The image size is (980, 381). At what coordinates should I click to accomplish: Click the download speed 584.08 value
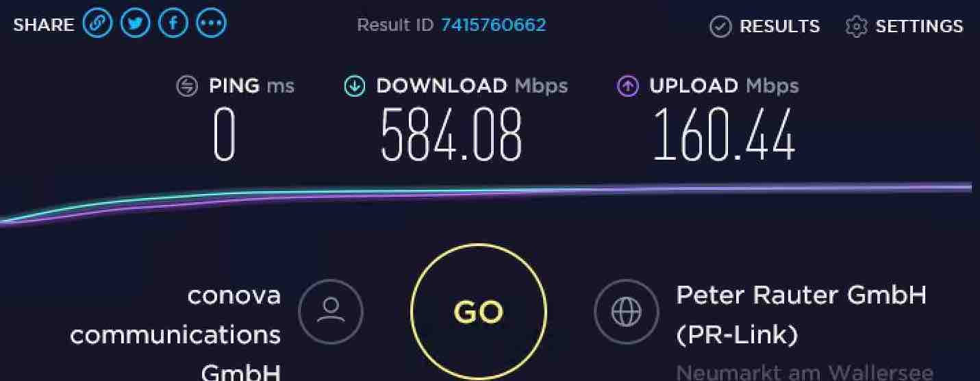(451, 135)
